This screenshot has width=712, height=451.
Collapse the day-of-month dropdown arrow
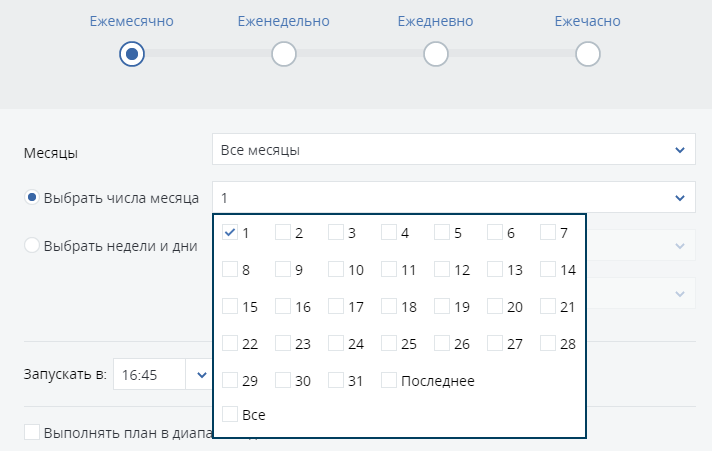tap(680, 198)
